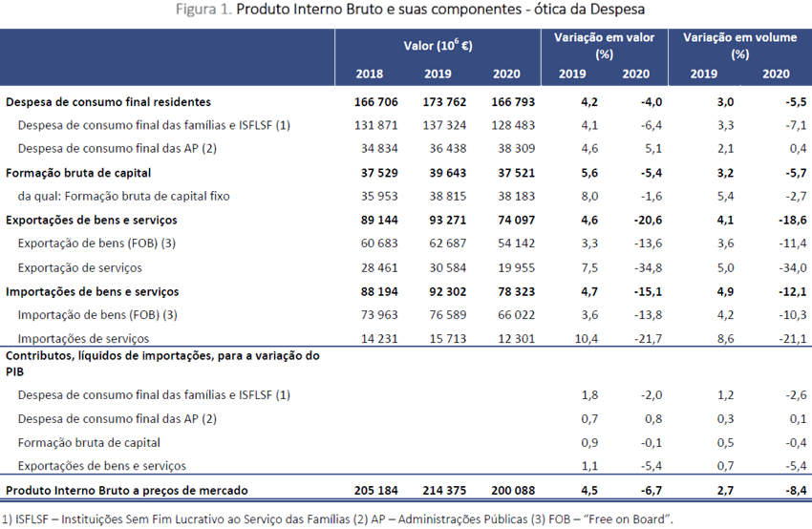Image resolution: width=812 pixels, height=529 pixels.
Task: Click the value 37 529
Action: (x=379, y=173)
